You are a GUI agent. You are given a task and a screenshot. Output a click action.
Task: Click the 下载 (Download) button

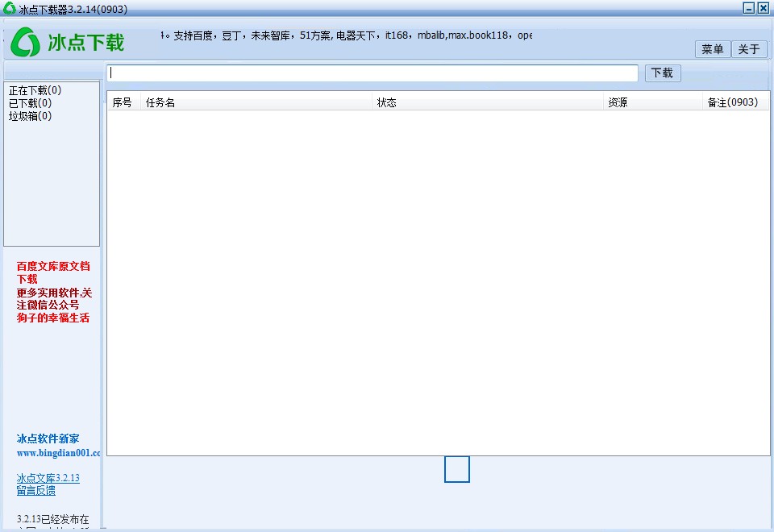[x=662, y=73]
